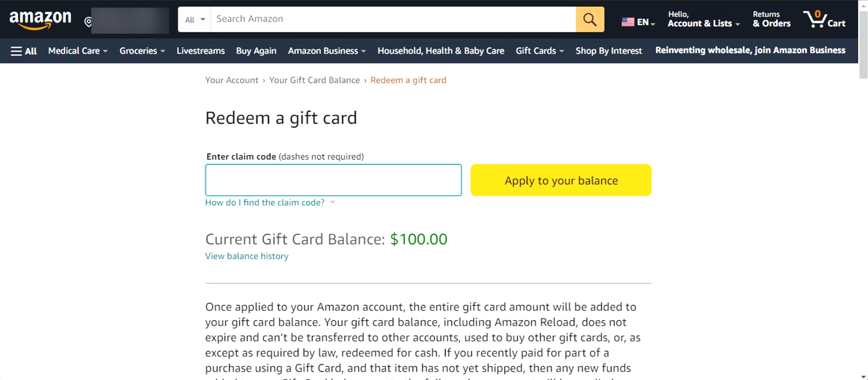Open the search category All dropdown

pos(195,20)
